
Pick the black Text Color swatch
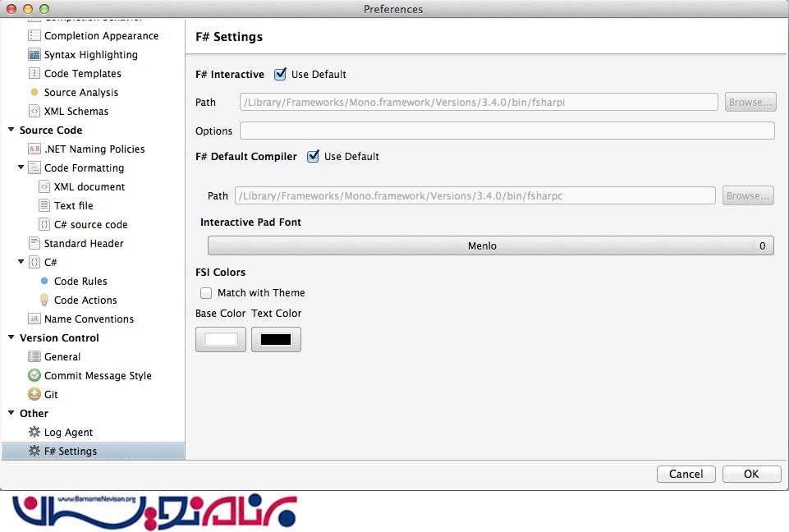(276, 339)
